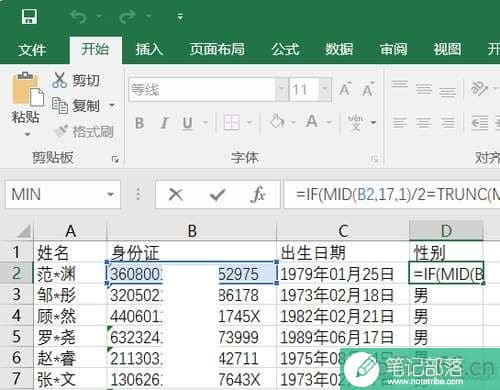The width and height of the screenshot is (500, 390).
Task: Open the phonetic guide dropdown arrow
Action: (x=373, y=123)
